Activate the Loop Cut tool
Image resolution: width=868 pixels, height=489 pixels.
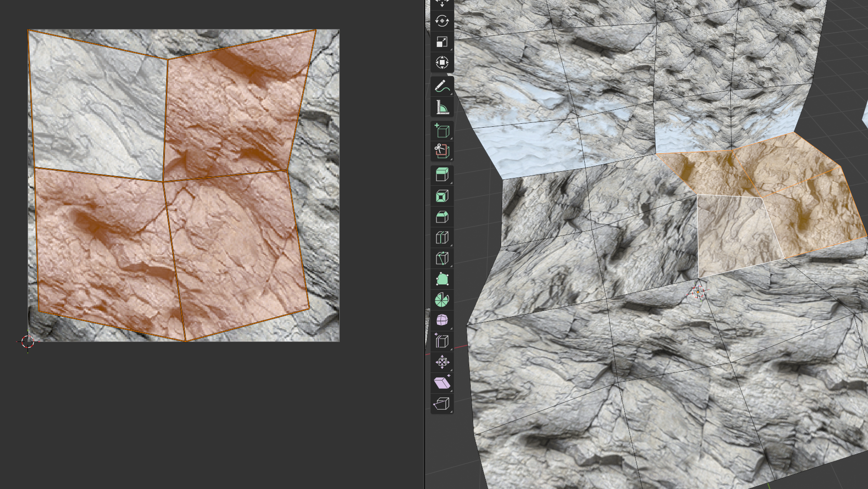442,237
